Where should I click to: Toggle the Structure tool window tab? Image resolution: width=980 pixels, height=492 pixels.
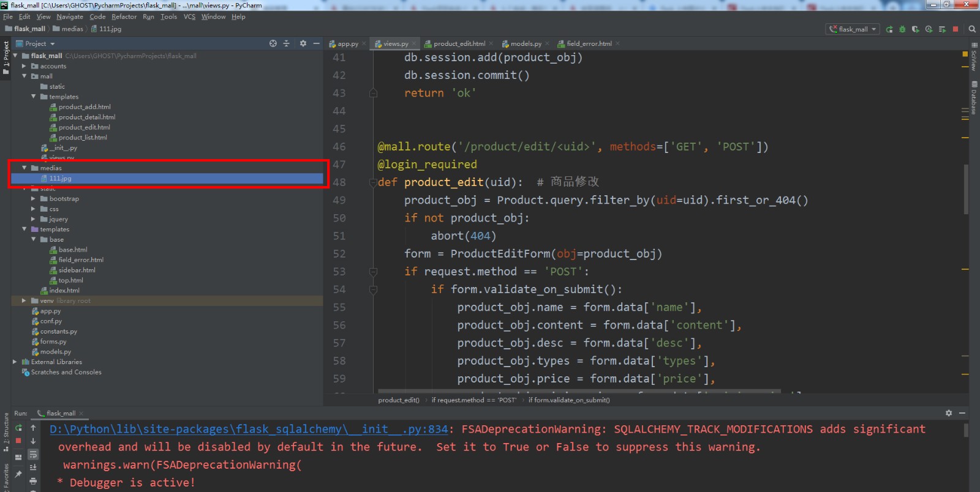click(6, 431)
